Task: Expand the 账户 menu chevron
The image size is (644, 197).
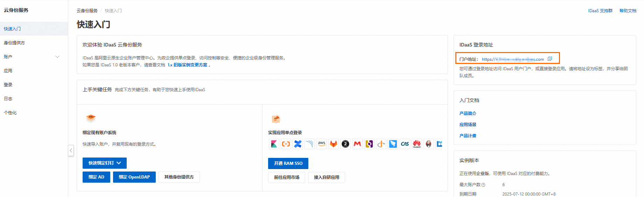Action: (57, 57)
